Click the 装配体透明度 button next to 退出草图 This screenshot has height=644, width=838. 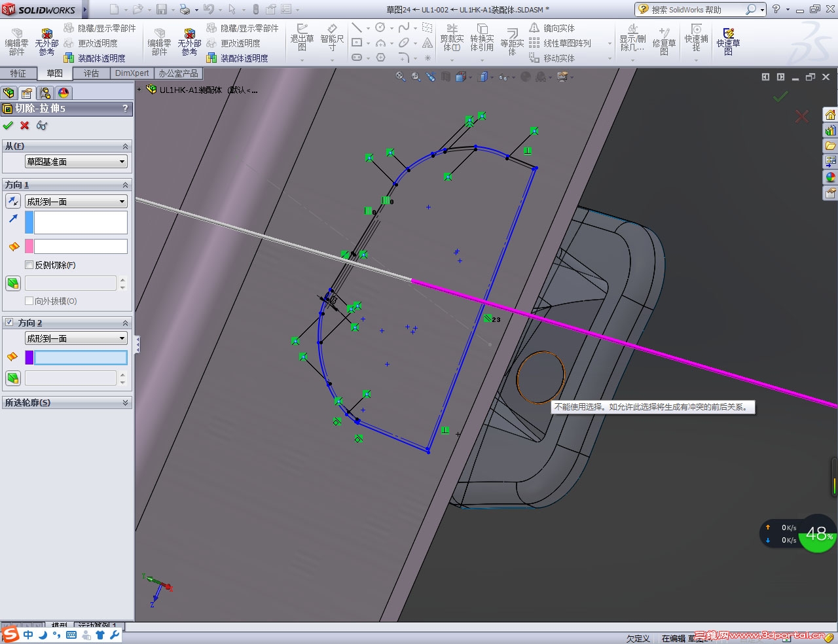[238, 58]
